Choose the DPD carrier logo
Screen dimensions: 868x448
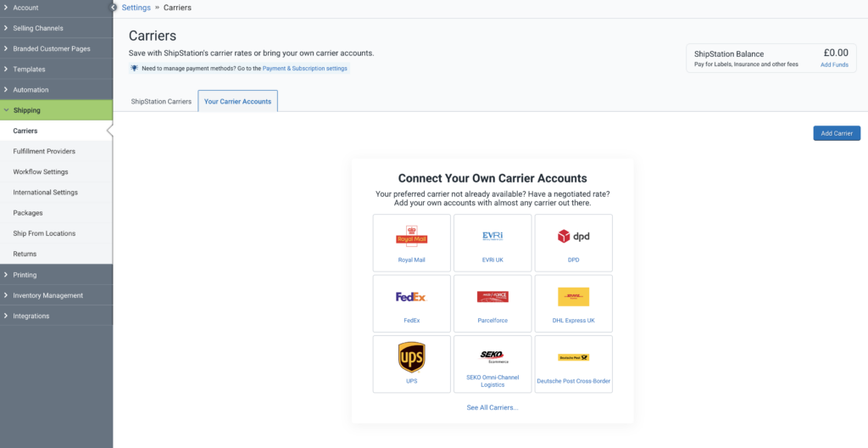(x=574, y=236)
